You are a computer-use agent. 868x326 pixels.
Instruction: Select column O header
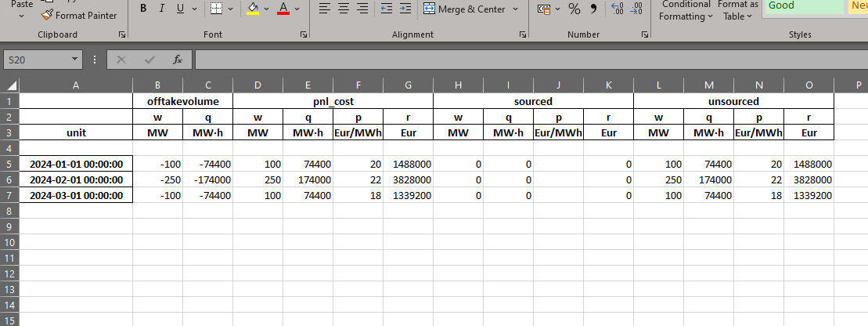tap(809, 85)
